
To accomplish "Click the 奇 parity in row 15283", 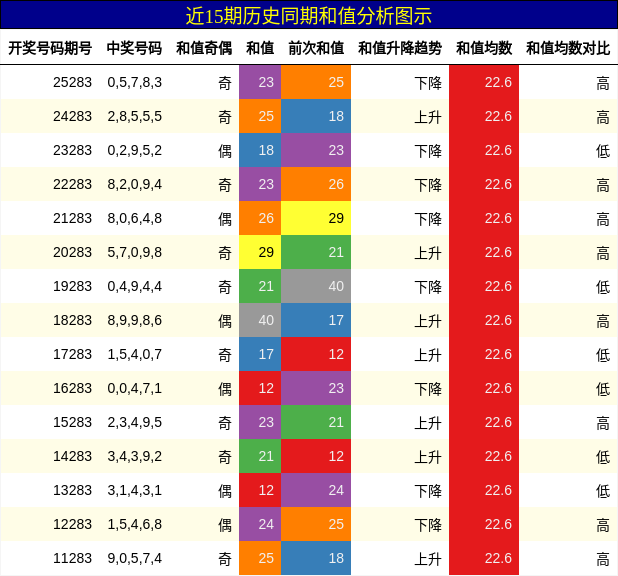I will 225,423.
